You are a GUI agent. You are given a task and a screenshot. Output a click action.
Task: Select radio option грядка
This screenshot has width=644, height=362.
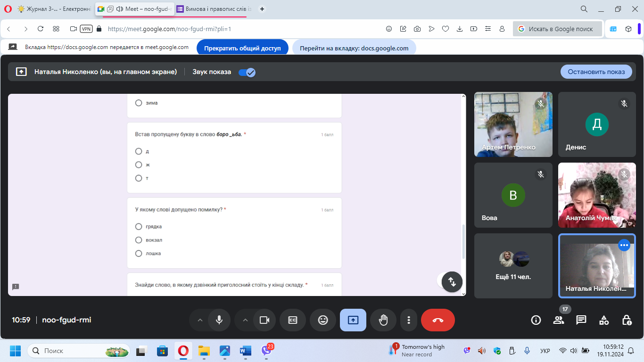pos(139,226)
